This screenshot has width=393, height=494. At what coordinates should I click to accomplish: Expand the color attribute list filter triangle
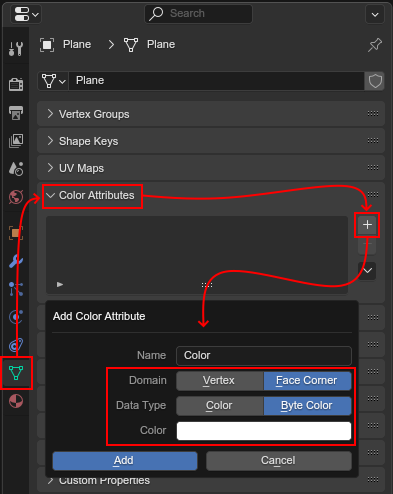pos(60,284)
